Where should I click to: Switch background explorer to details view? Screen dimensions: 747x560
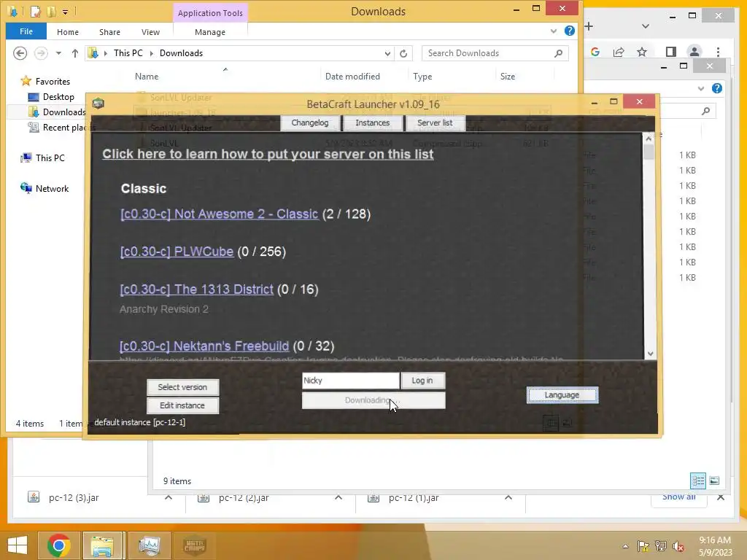(x=698, y=481)
